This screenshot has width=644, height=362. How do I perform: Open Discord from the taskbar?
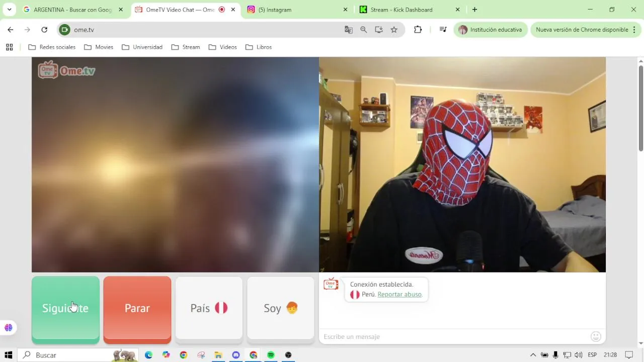pyautogui.click(x=236, y=355)
